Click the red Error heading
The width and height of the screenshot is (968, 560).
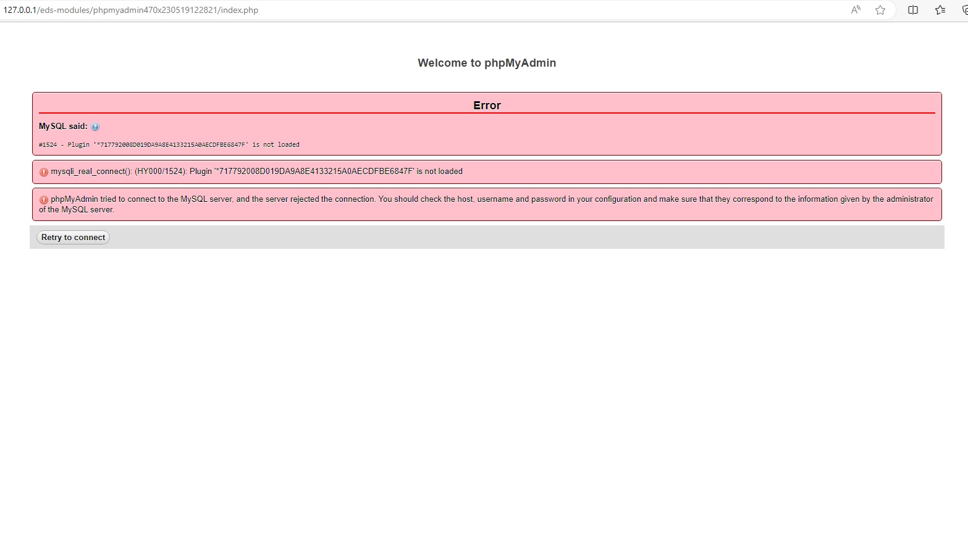487,106
